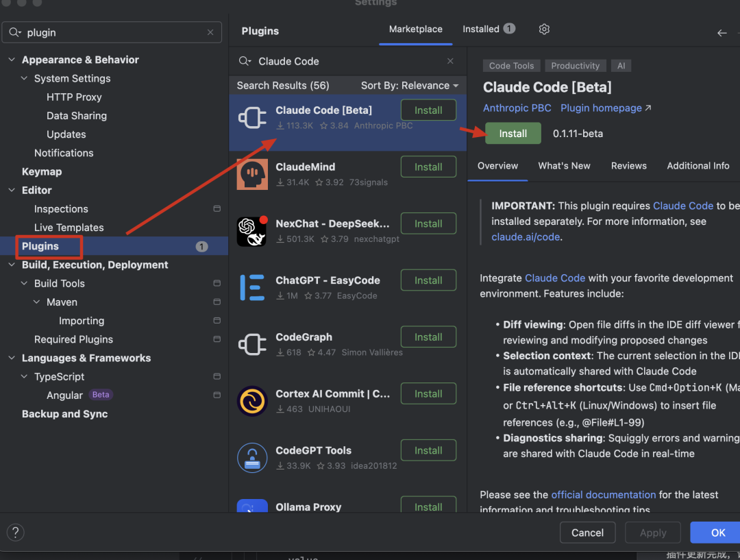Click the AI tag
Image resolution: width=740 pixels, height=560 pixels.
tap(621, 66)
